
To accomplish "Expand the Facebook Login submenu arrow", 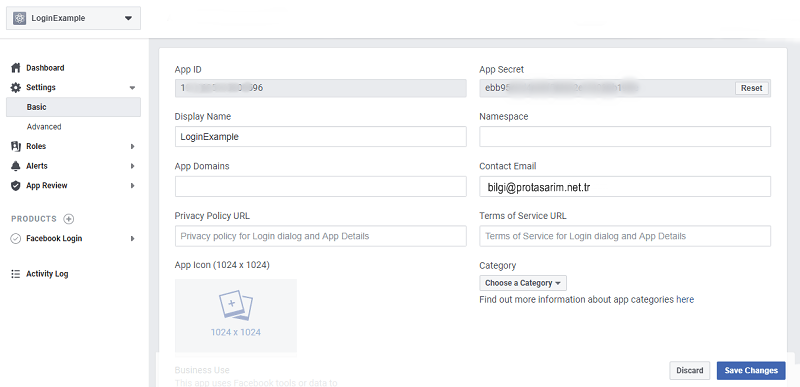I will (132, 239).
